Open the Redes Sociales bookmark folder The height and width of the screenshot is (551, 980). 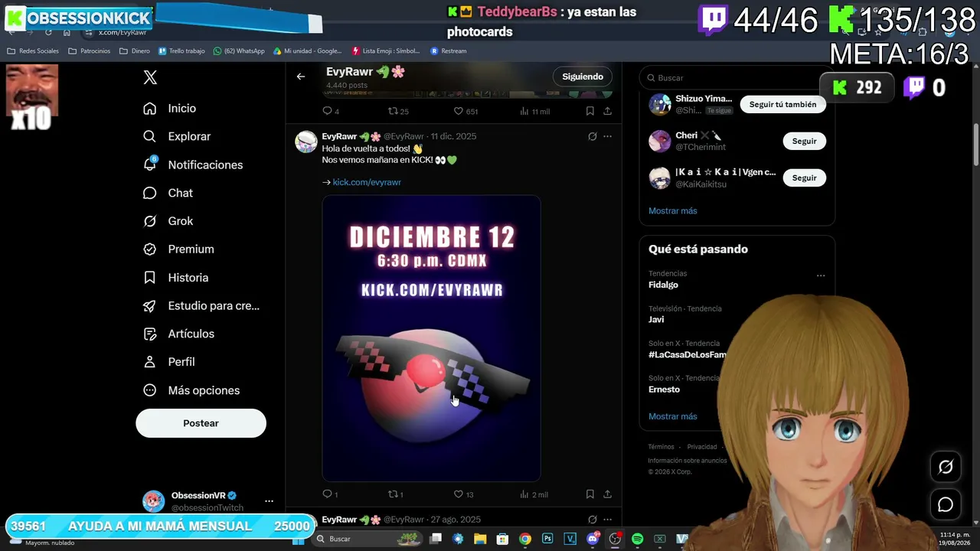click(x=33, y=51)
